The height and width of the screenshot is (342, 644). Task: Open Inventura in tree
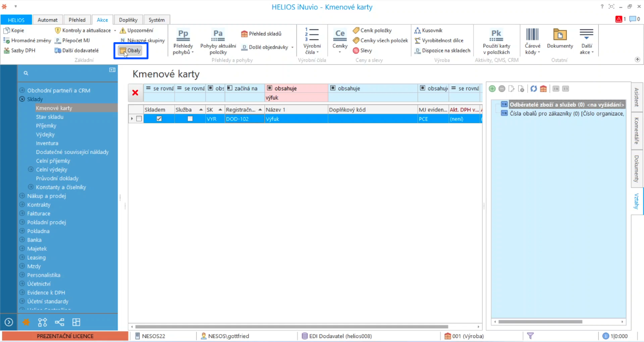(x=47, y=143)
